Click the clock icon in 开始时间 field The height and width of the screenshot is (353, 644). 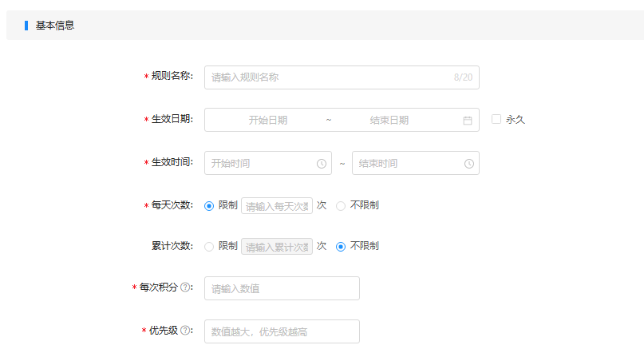coord(322,164)
